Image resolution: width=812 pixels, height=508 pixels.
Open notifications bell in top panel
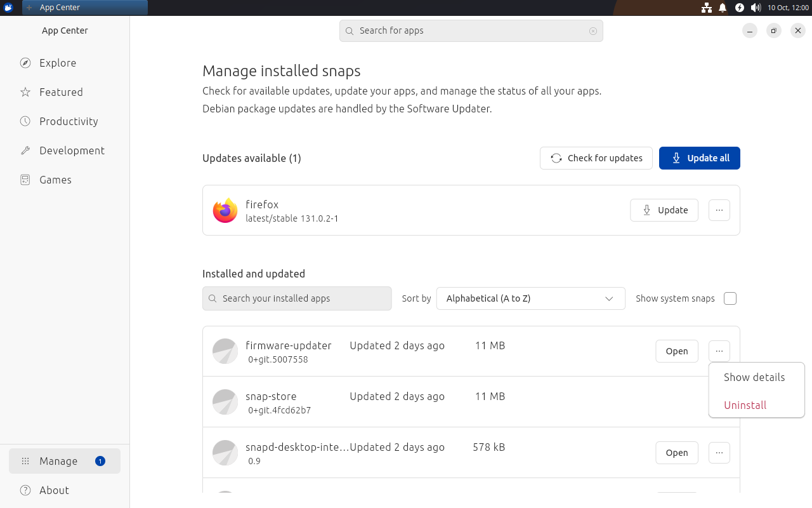click(723, 8)
